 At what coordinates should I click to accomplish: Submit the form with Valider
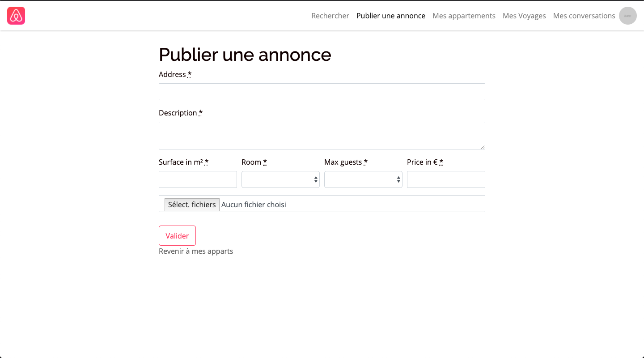pyautogui.click(x=177, y=236)
